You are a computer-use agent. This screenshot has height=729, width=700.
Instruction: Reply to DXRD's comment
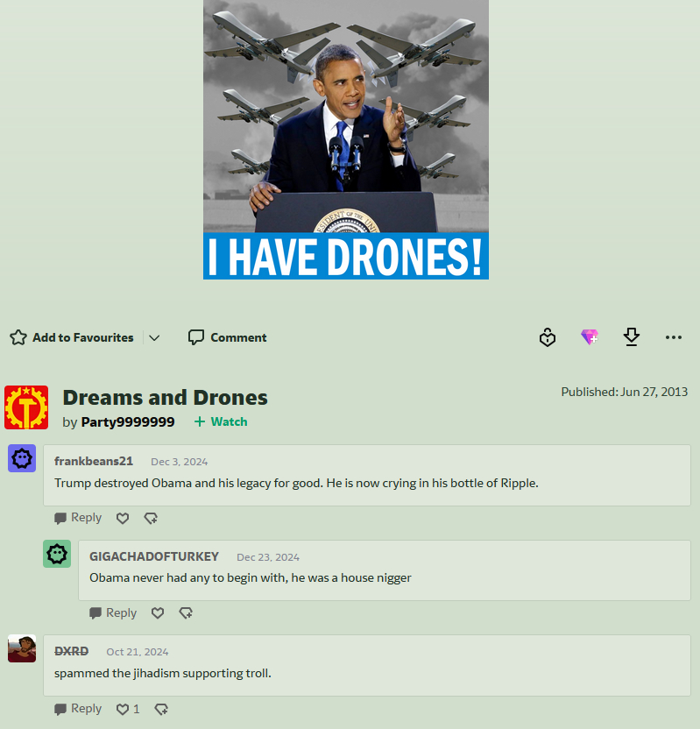(x=78, y=709)
